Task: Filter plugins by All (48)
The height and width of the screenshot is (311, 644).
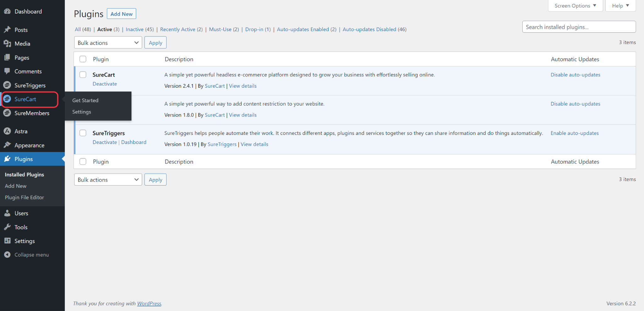Action: (83, 29)
